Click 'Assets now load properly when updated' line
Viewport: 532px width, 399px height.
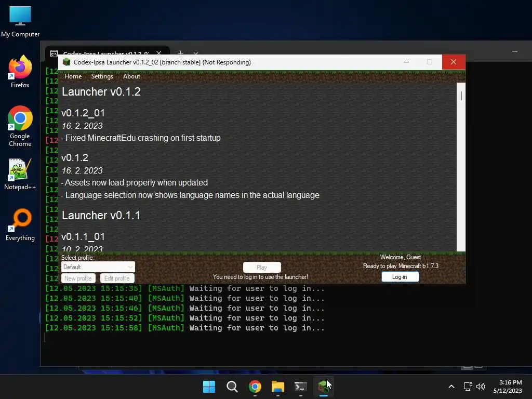tap(136, 182)
